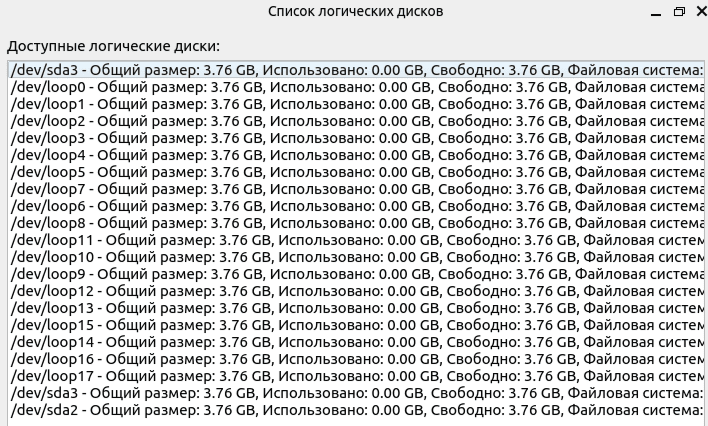The width and height of the screenshot is (708, 426).
Task: Select the /dev/sda2 disk entry
Action: [x=356, y=411]
